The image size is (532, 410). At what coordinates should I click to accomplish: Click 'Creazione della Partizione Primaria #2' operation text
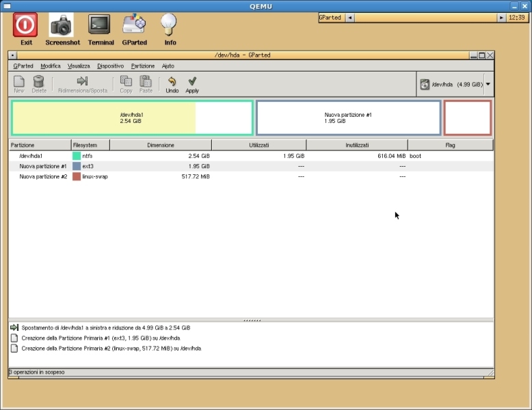click(111, 348)
